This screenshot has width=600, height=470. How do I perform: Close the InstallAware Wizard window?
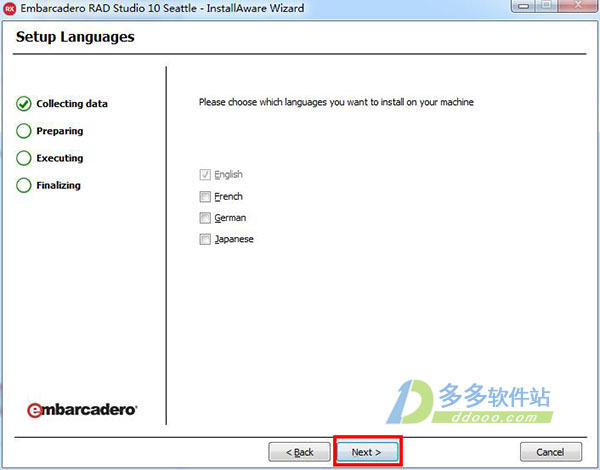click(x=578, y=6)
